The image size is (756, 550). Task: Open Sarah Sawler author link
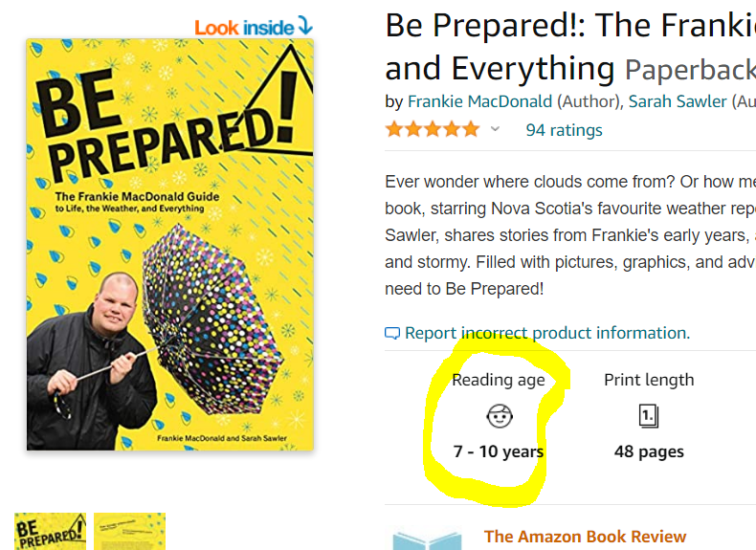(x=678, y=101)
